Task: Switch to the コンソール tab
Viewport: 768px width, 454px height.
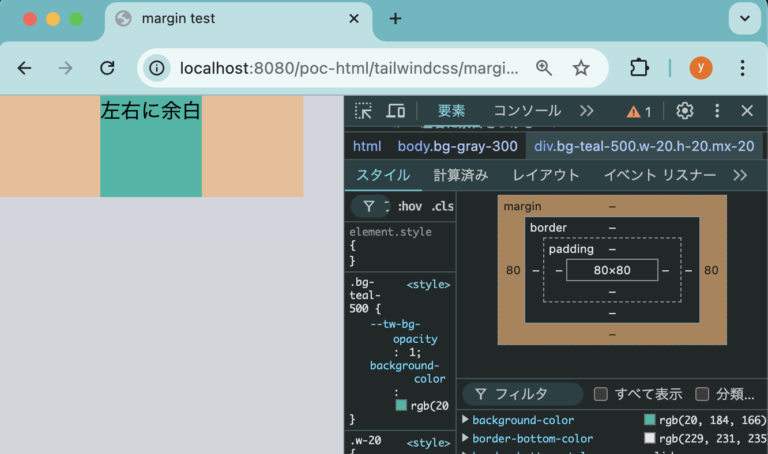Action: 527,111
